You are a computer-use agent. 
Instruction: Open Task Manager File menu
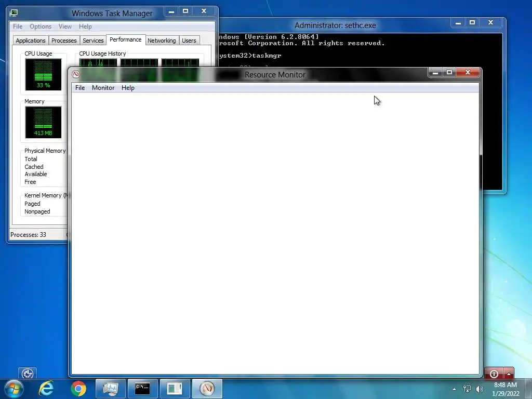pyautogui.click(x=18, y=26)
